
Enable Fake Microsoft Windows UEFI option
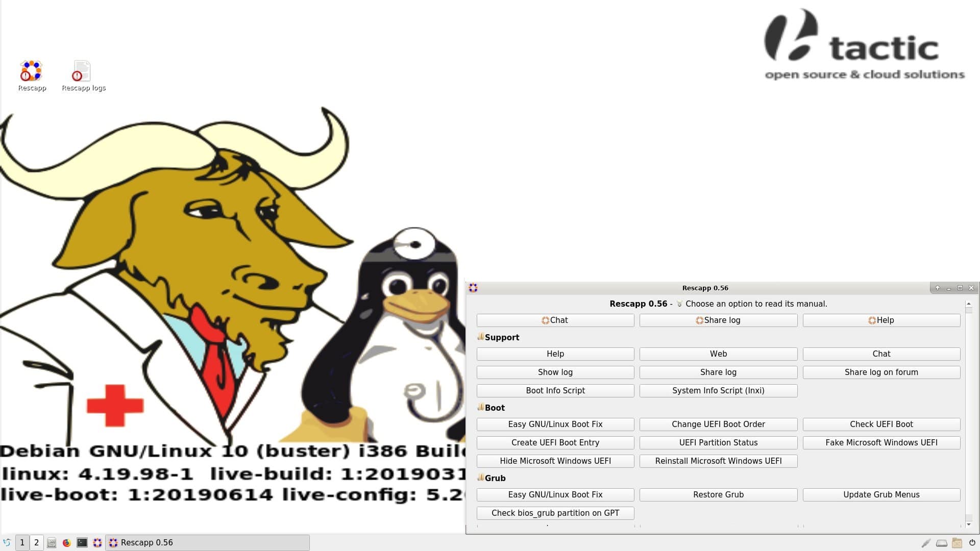pos(881,443)
